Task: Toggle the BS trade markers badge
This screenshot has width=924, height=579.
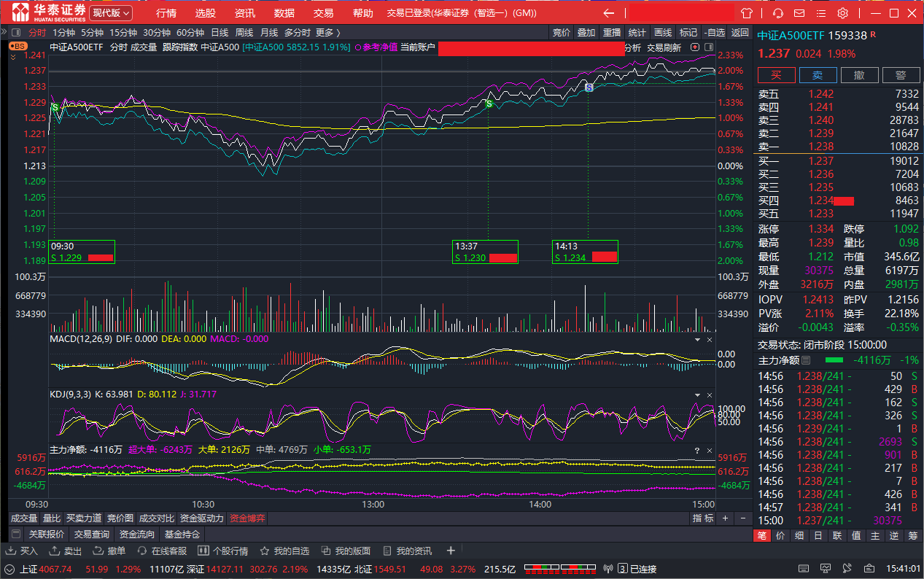Action: pyautogui.click(x=18, y=46)
